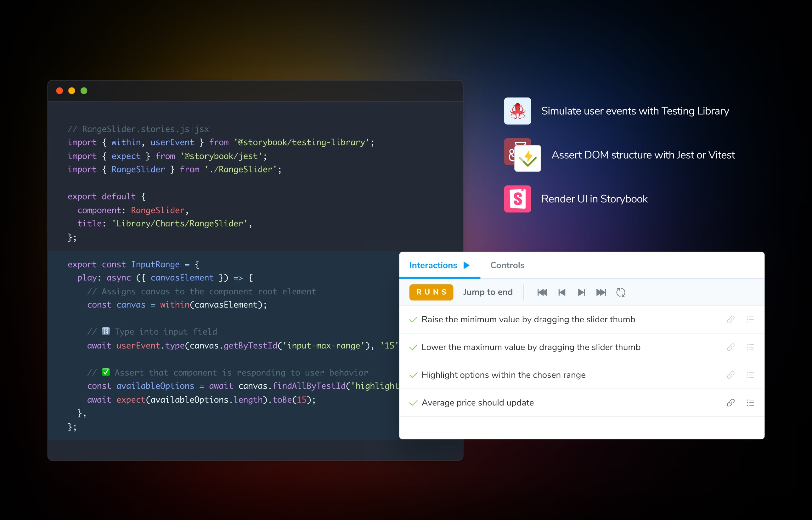This screenshot has height=520, width=812.
Task: Click the rerun interactions refresh icon
Action: [621, 292]
